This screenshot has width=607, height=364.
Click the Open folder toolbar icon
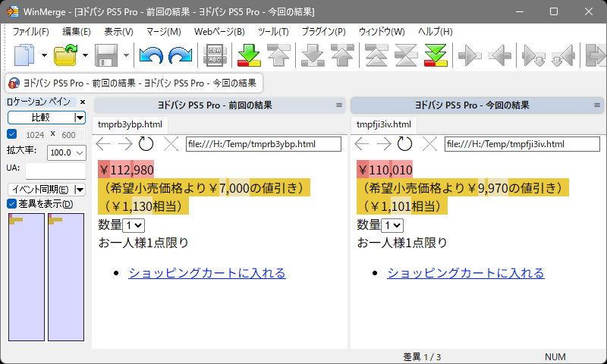(65, 55)
